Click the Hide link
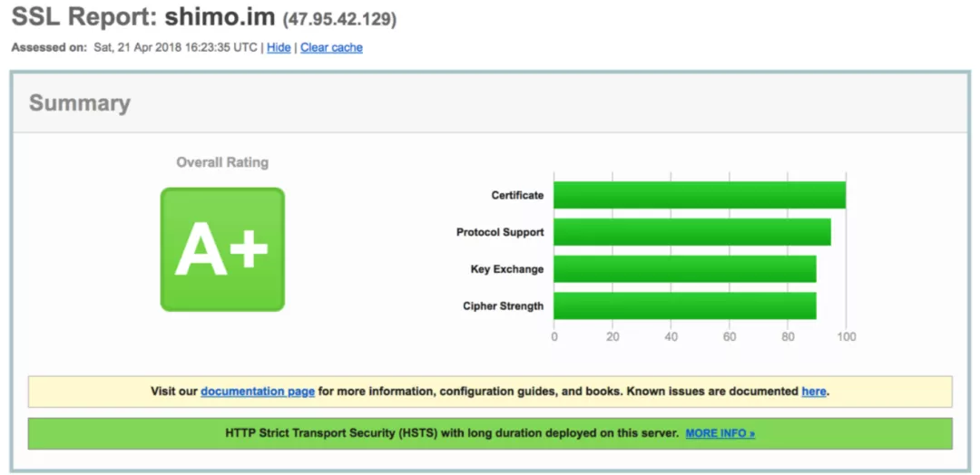This screenshot has height=475, width=980. click(279, 47)
